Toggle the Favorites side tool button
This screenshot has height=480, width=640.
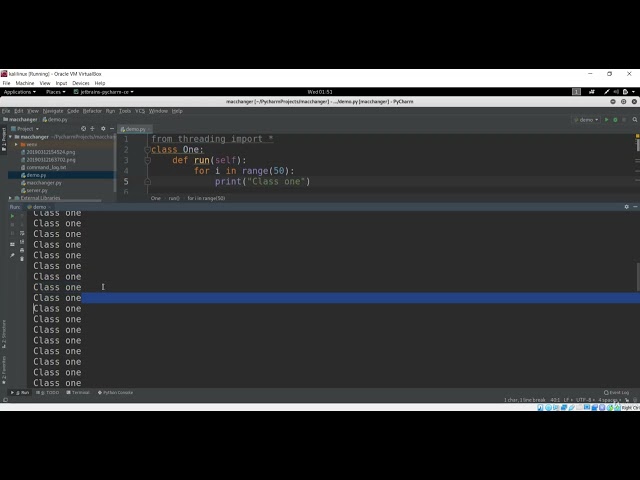(x=4, y=369)
